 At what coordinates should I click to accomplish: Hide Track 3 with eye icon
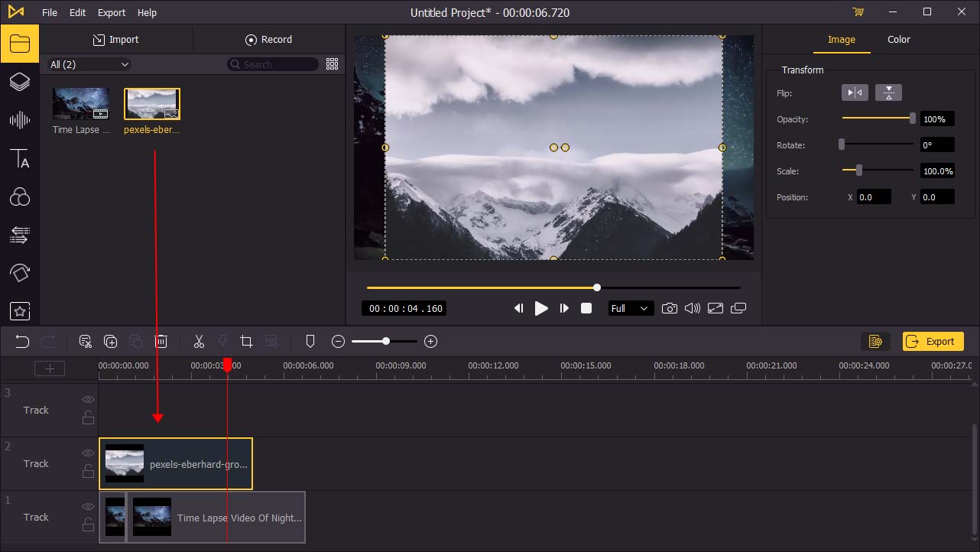click(x=89, y=400)
